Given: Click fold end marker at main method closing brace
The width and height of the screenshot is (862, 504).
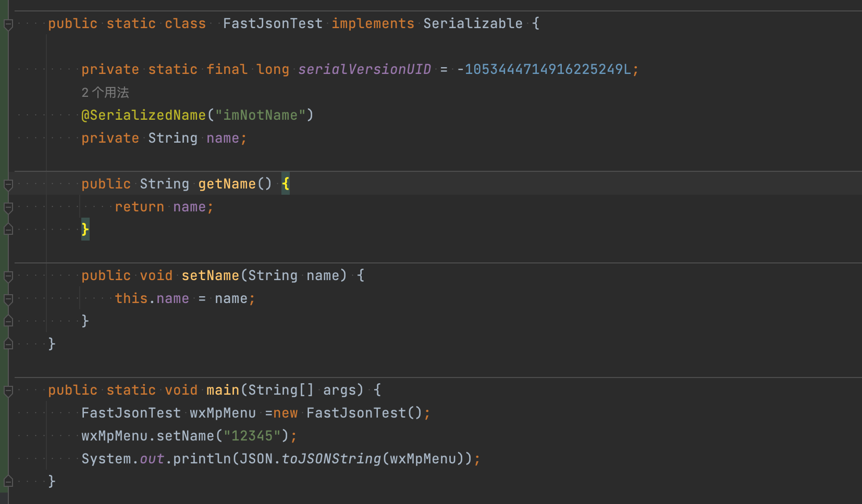Looking at the screenshot, I should click(x=8, y=482).
